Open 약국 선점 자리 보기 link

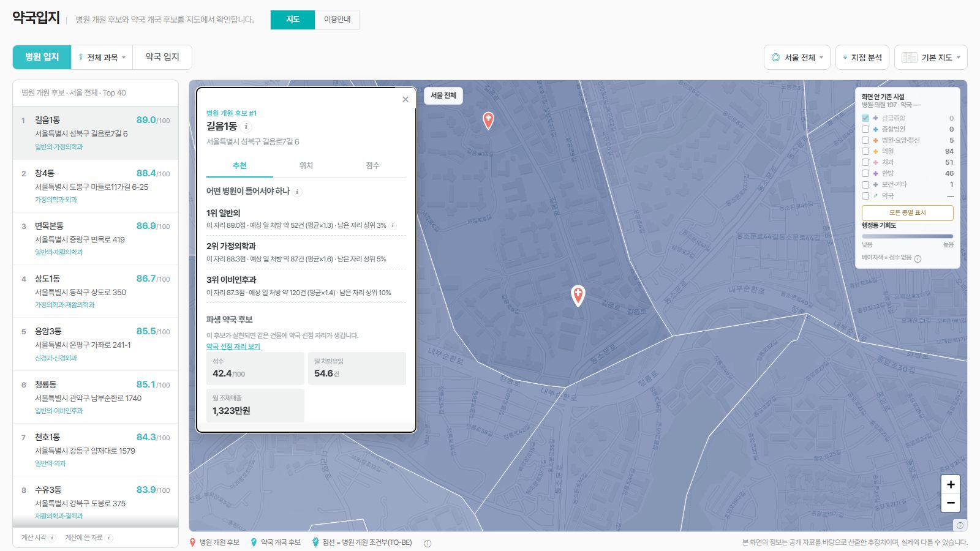tap(233, 347)
